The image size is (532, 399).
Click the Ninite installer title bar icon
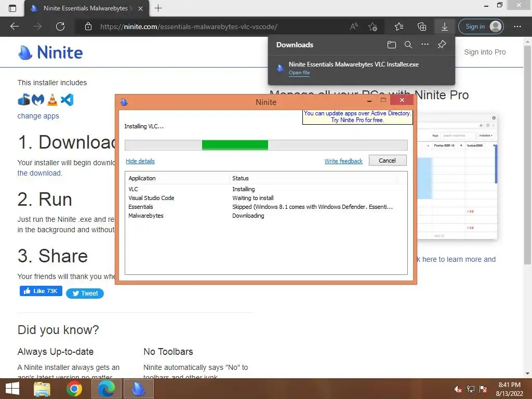124,102
